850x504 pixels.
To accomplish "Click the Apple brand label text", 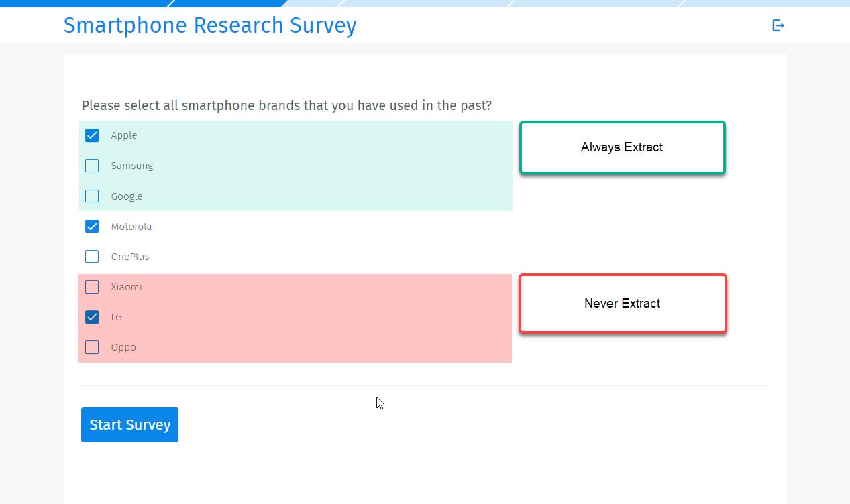I will tap(124, 135).
